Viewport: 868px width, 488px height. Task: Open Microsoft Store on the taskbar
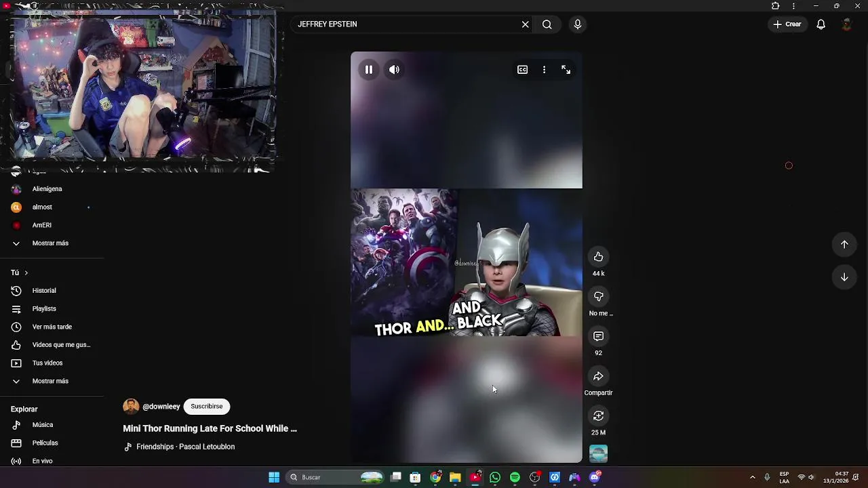tap(416, 477)
